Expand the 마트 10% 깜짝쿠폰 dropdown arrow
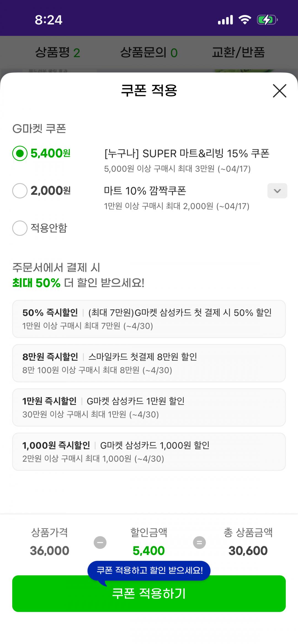Image resolution: width=298 pixels, height=644 pixels. coord(277,191)
